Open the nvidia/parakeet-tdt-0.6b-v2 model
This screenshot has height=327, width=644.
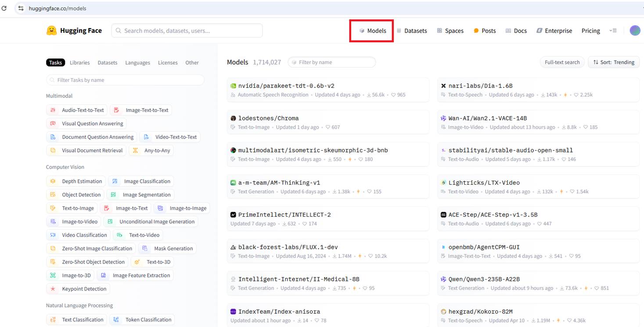(328, 90)
